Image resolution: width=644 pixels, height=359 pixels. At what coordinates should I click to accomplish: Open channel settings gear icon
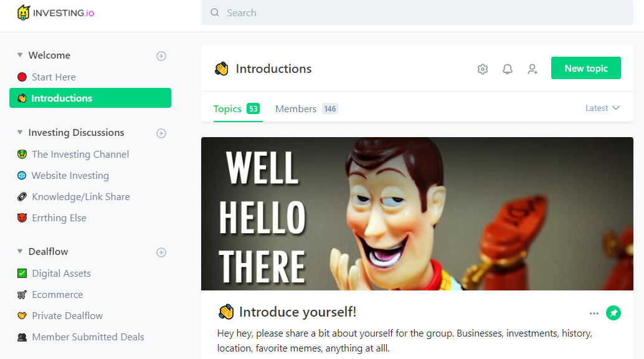coord(483,69)
